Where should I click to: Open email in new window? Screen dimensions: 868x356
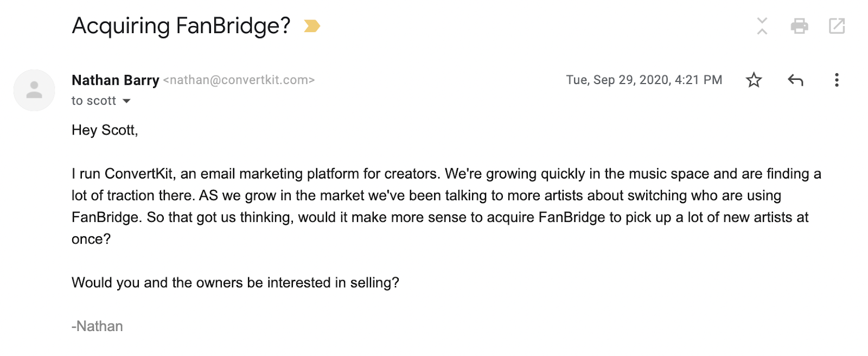(837, 26)
